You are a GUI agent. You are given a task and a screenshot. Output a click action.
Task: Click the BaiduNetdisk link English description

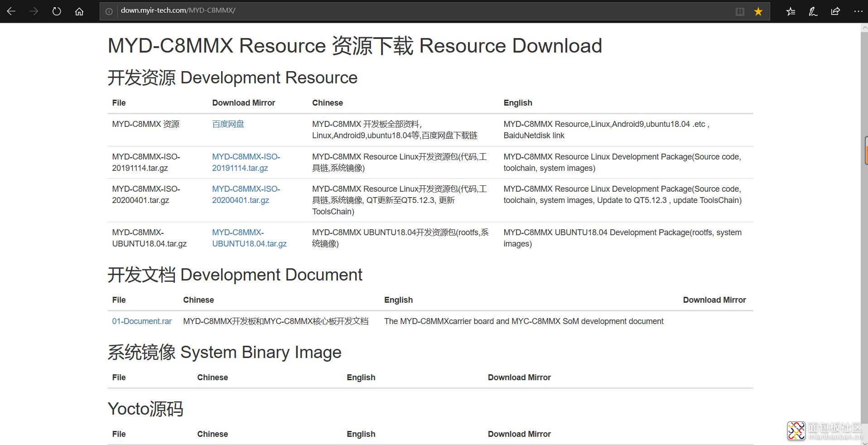tap(606, 130)
